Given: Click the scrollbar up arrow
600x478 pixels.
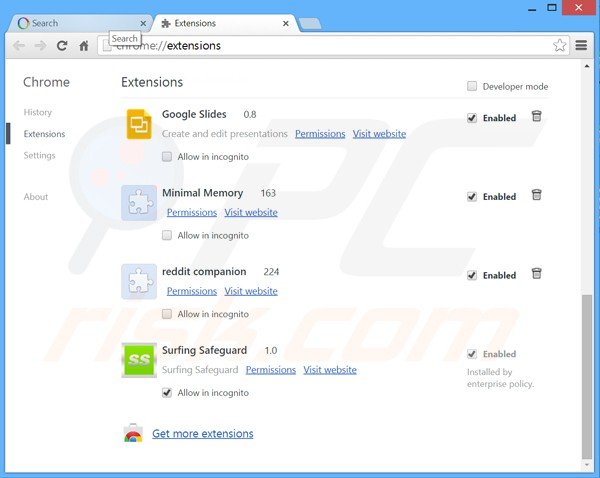Looking at the screenshot, I should point(587,67).
